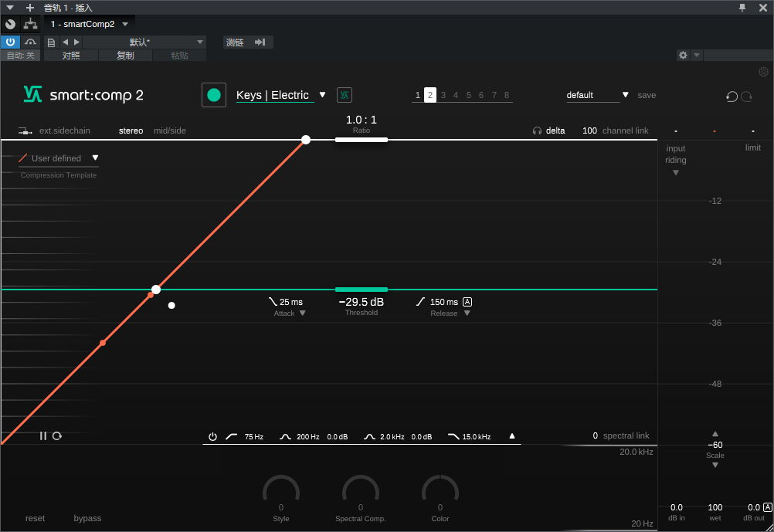Image resolution: width=774 pixels, height=532 pixels.
Task: Toggle auto release A button
Action: [467, 302]
